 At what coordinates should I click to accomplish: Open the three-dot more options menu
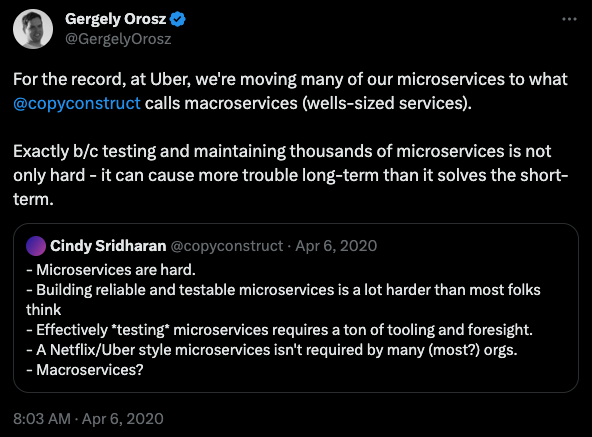point(569,19)
